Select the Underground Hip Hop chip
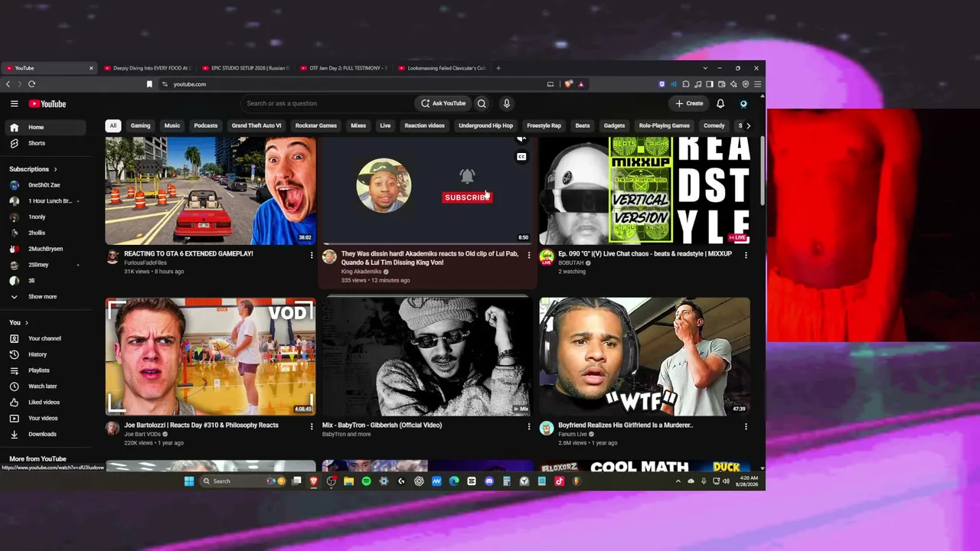This screenshot has width=980, height=551. pos(485,126)
